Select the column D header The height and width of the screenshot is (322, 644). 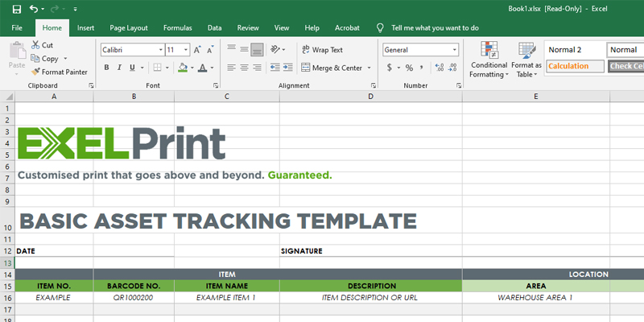[x=371, y=97]
